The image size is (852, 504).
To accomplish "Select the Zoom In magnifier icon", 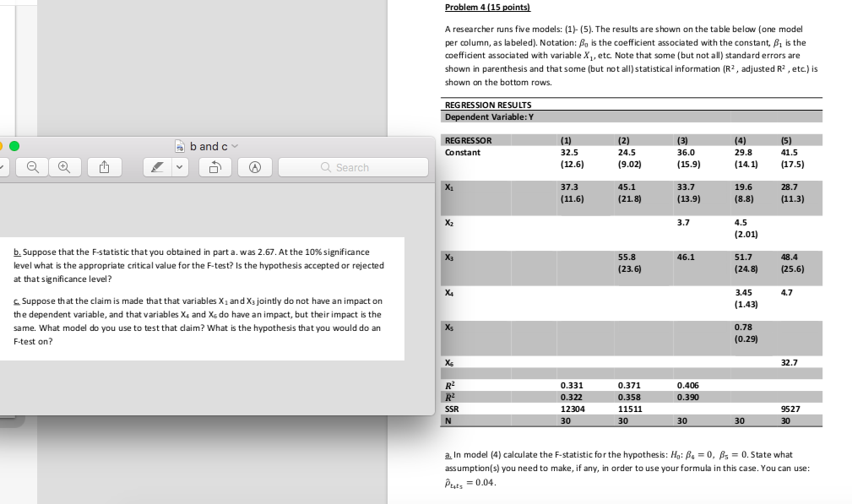I will point(65,166).
